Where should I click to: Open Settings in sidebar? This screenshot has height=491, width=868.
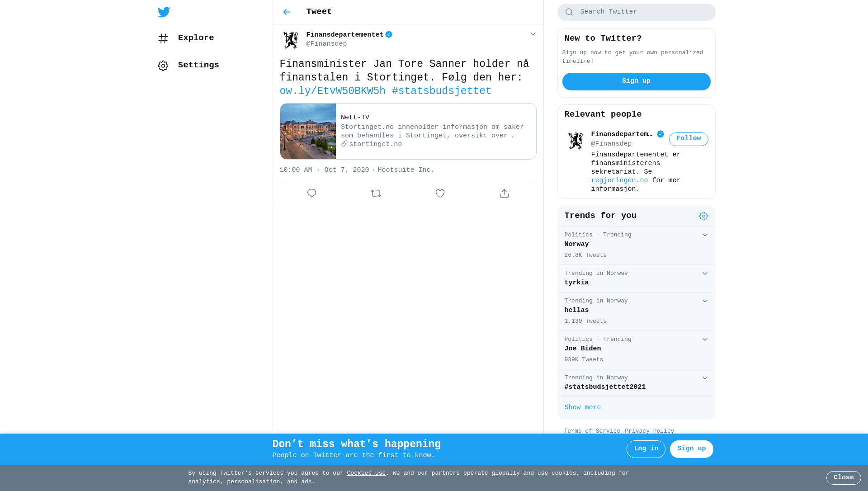click(189, 66)
